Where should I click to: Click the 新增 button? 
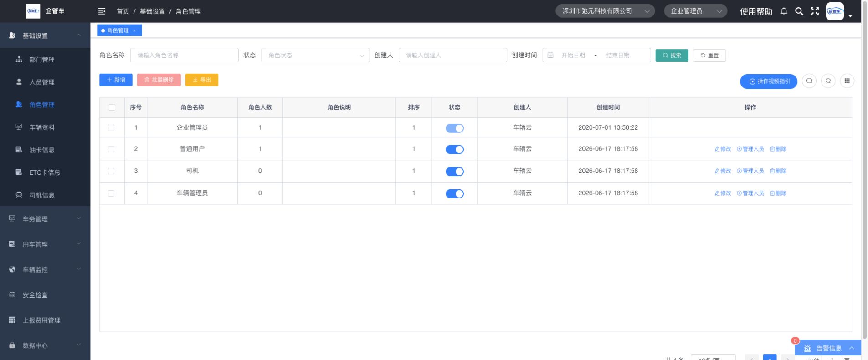(116, 80)
